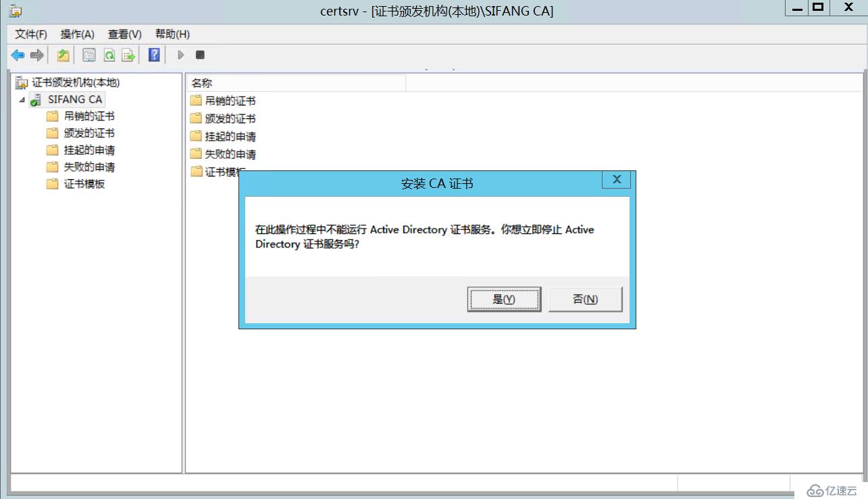
Task: Close the 安装 CA 证书 dialog
Action: click(x=616, y=180)
